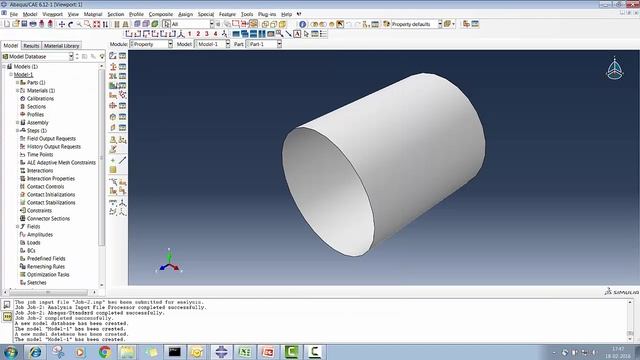Open the Plug-ins menu
Image resolution: width=640 pixels, height=360 pixels.
pos(267,14)
